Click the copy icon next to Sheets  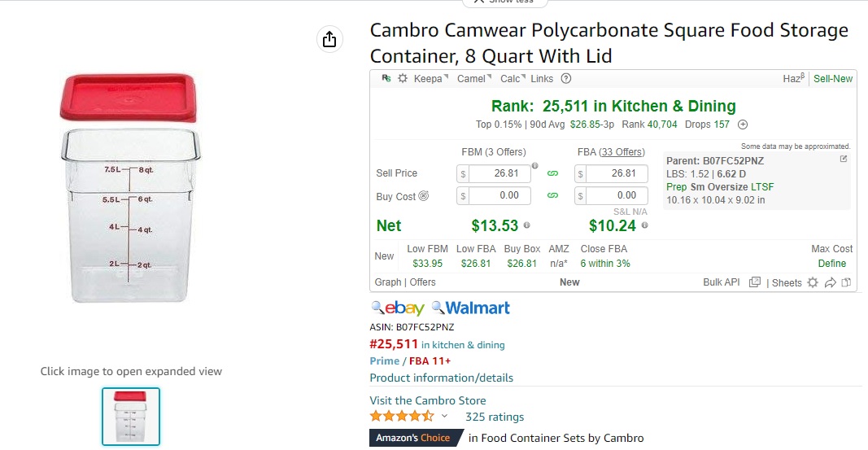click(x=846, y=282)
